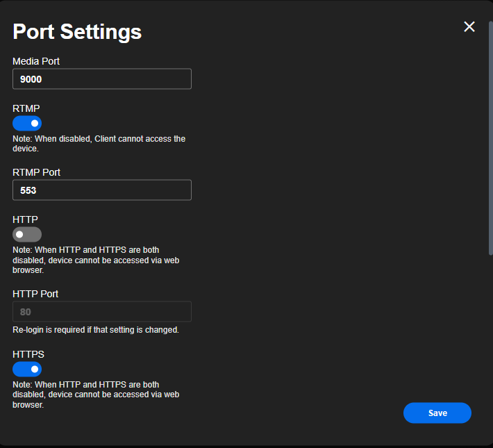Click the Port Settings heading

[x=77, y=32]
